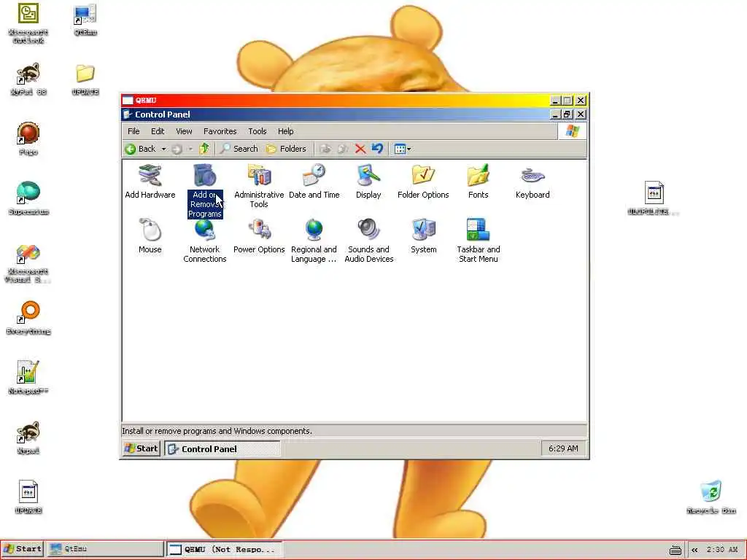Viewport: 747px width, 560px height.
Task: Select the Everything desktop shortcut
Action: tap(28, 318)
